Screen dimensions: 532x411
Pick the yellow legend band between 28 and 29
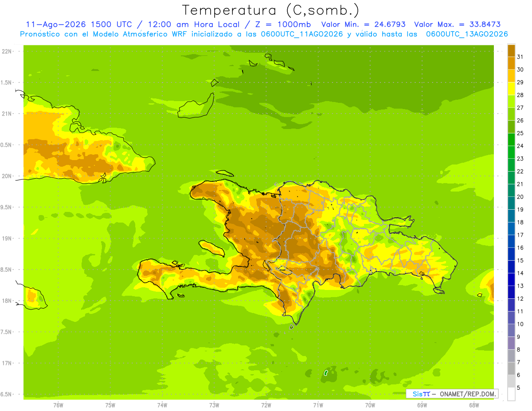(511, 89)
